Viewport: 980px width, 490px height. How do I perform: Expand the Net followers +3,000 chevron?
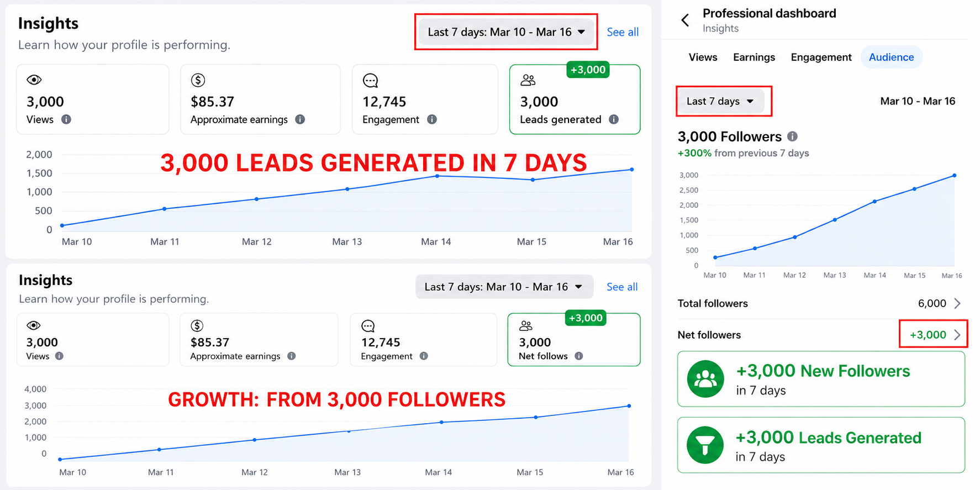957,335
